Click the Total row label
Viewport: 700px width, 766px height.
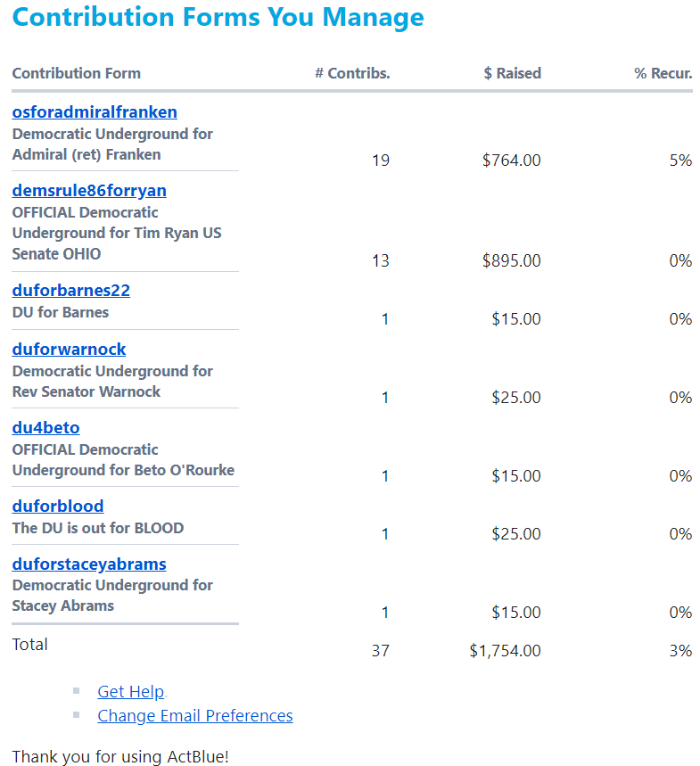(x=30, y=645)
